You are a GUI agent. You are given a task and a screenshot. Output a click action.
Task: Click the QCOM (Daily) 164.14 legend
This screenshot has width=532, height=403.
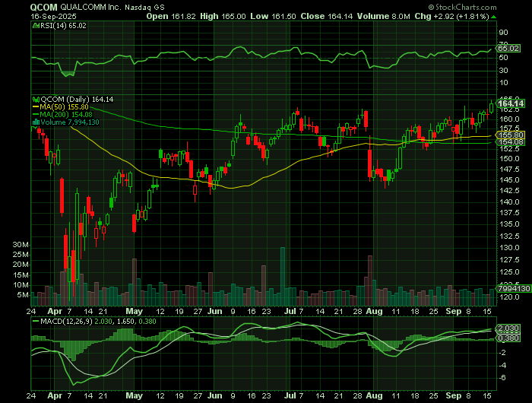pos(77,99)
